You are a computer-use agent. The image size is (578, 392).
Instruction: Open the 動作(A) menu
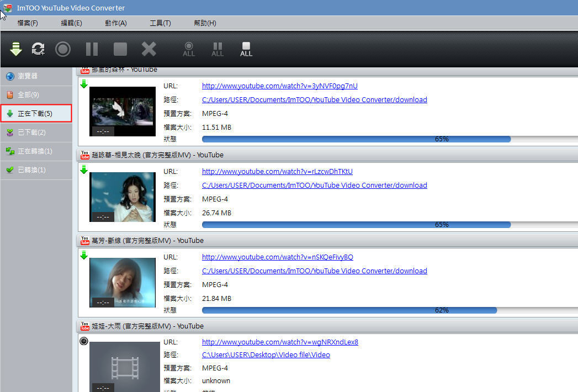pos(115,23)
